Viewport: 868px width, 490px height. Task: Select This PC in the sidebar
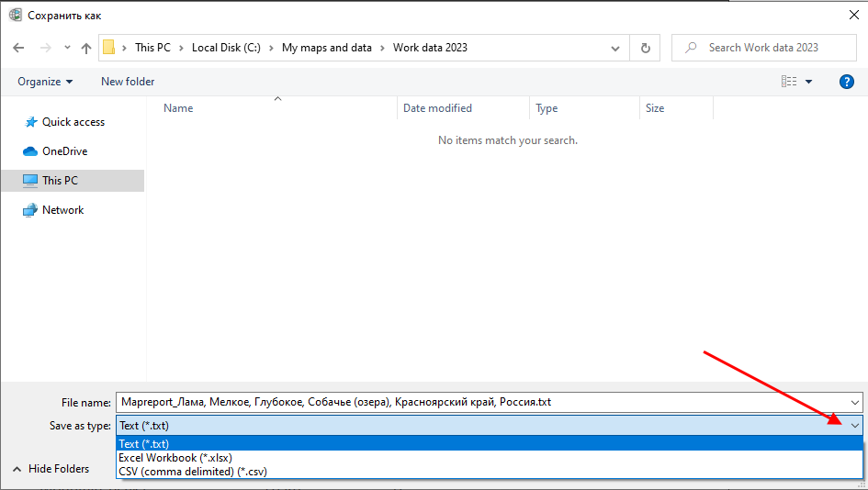[x=60, y=181]
